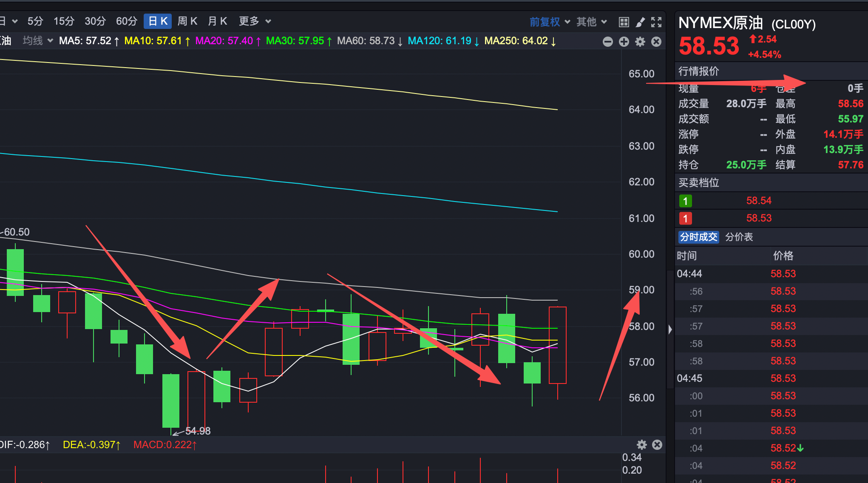
Task: Close the moving average indicator row
Action: coord(656,42)
